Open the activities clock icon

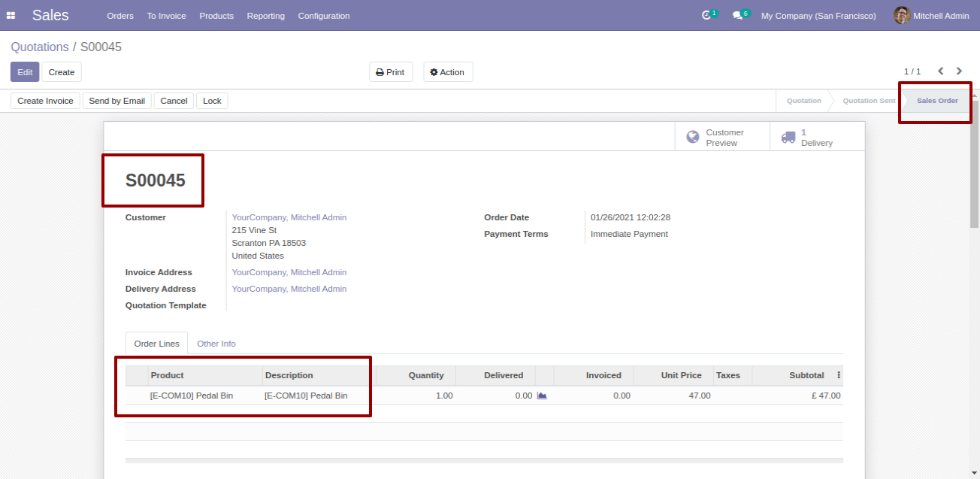click(706, 15)
